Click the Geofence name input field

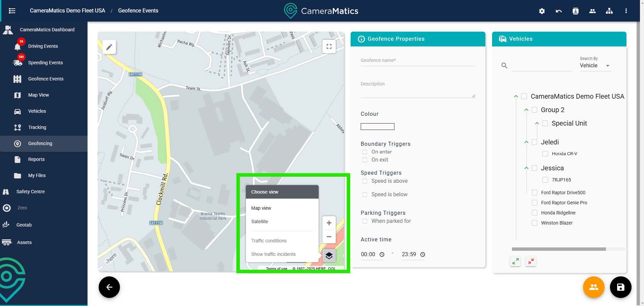point(417,61)
